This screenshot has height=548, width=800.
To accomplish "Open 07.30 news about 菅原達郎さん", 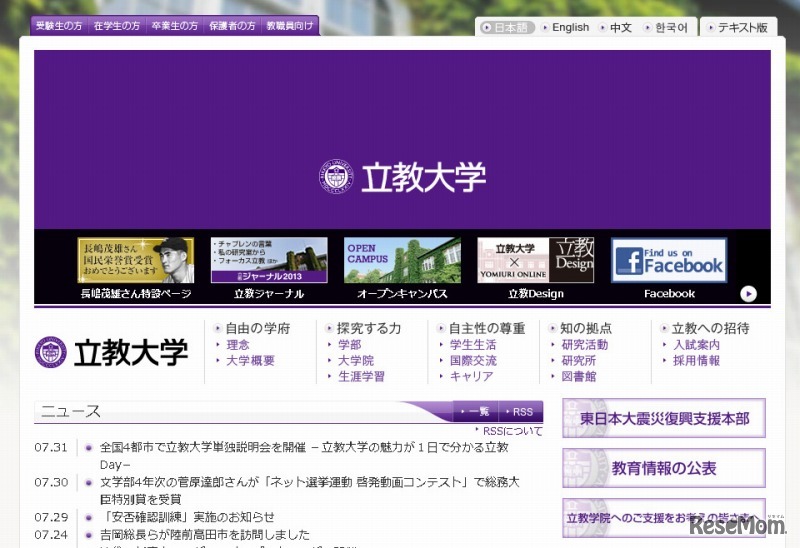I will pyautogui.click(x=309, y=490).
